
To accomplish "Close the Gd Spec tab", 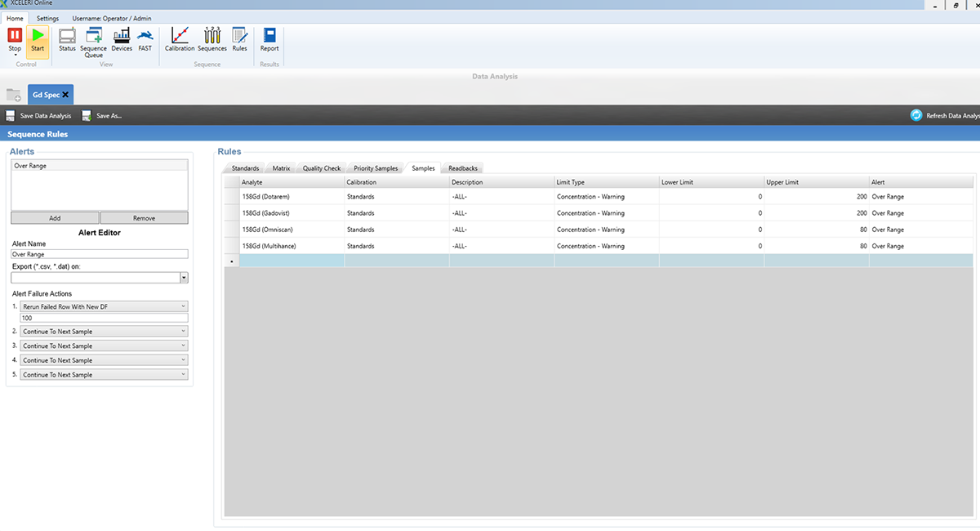I will pos(65,95).
